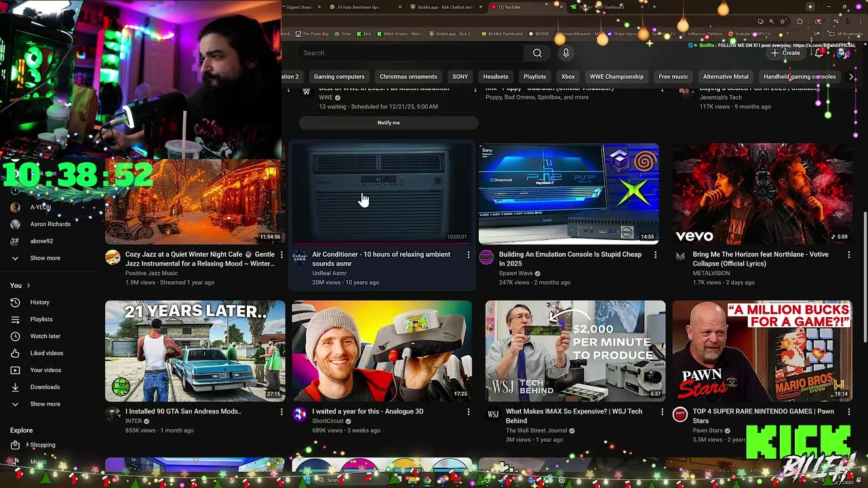The height and width of the screenshot is (488, 868).
Task: Expand subscriptions with Show more
Action: coord(45,258)
